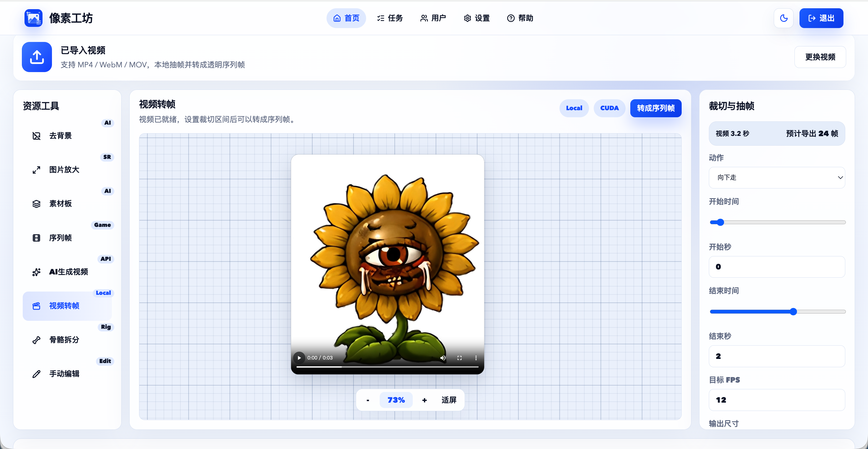
Task: Click the 73% zoom level
Action: coord(396,400)
